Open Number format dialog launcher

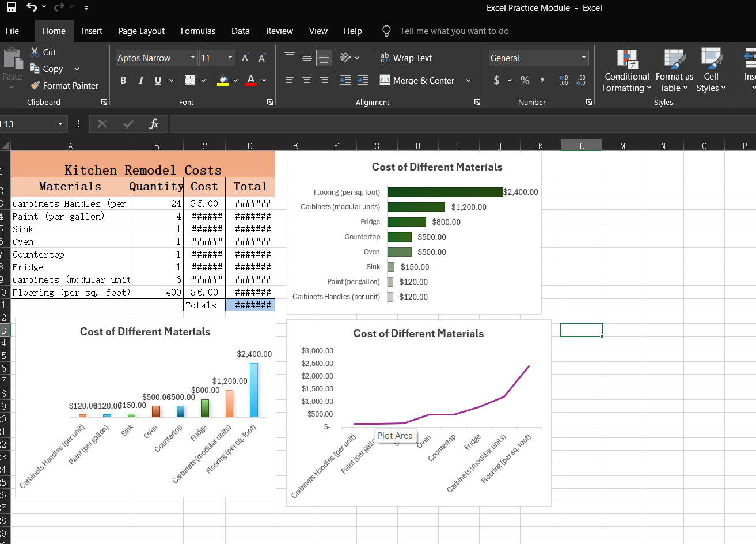click(x=589, y=102)
